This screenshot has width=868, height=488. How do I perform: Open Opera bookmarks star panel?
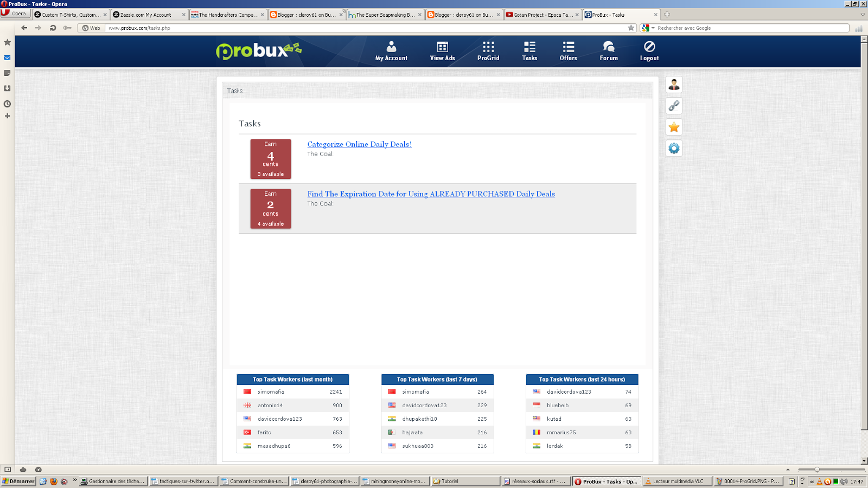(7, 42)
